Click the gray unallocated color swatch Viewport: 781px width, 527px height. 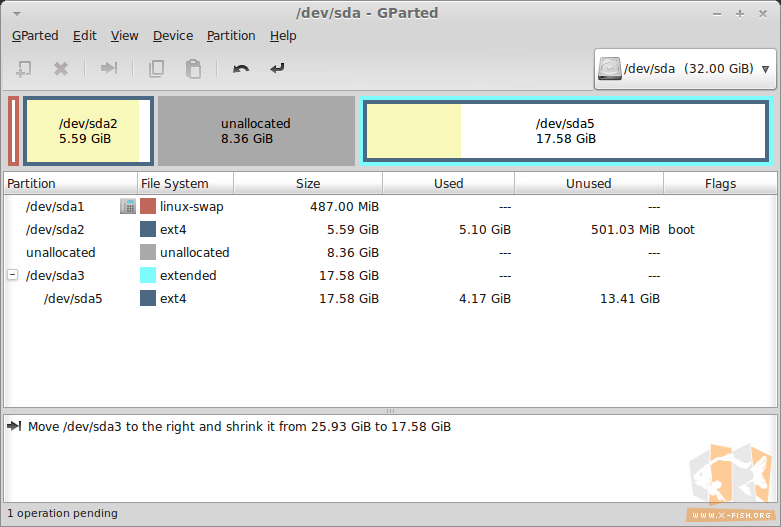coord(148,252)
